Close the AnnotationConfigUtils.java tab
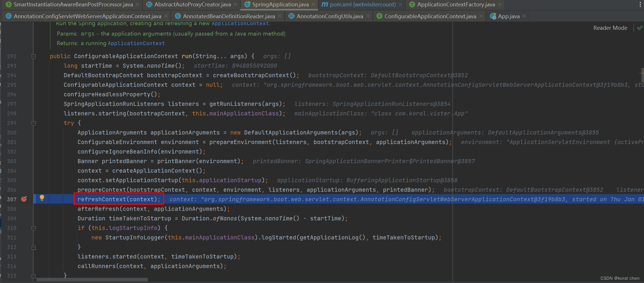This screenshot has width=644, height=283. coord(368,16)
